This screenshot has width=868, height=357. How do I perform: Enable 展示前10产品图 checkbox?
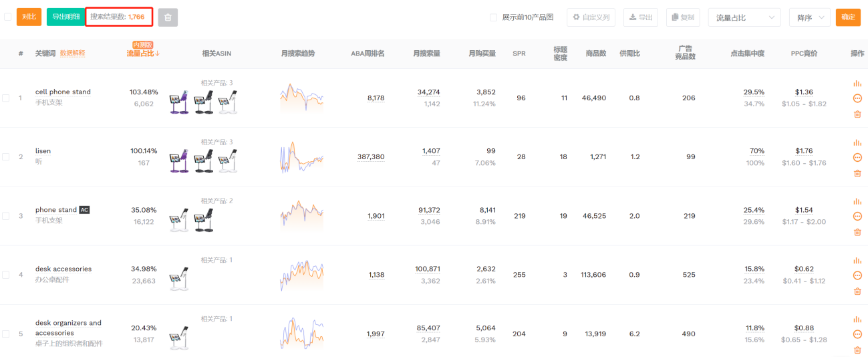[493, 17]
